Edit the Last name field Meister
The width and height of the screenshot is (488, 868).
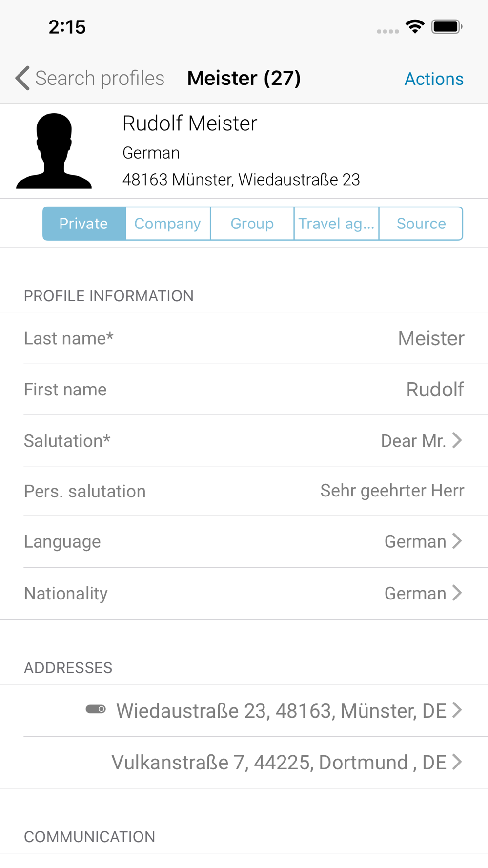pyautogui.click(x=244, y=338)
